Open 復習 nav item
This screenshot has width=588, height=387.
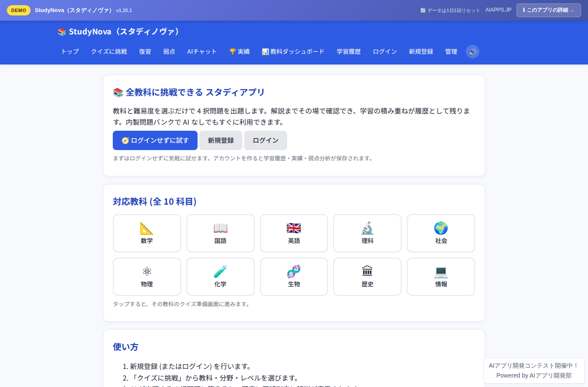point(145,52)
